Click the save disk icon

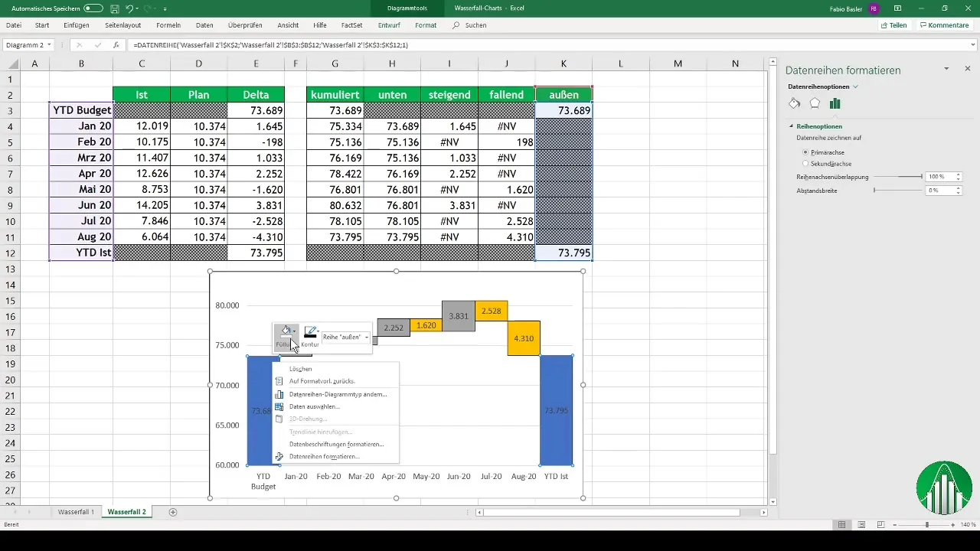click(x=114, y=8)
